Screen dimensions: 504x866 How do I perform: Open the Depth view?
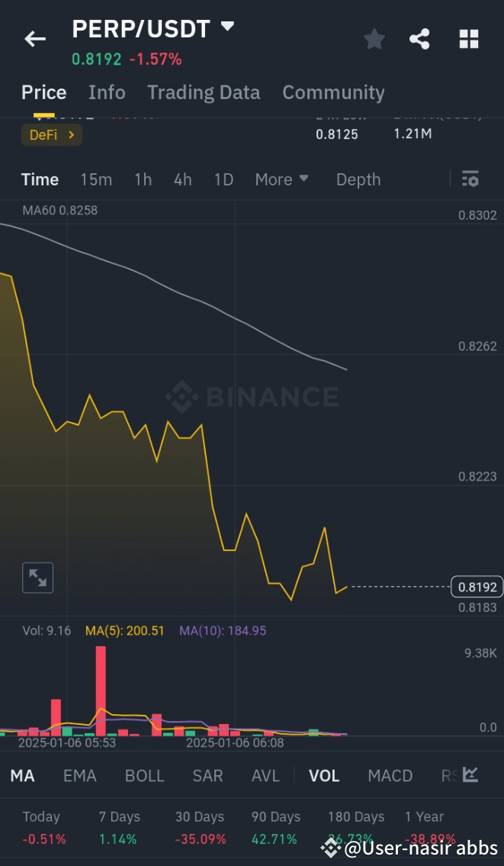coord(358,179)
